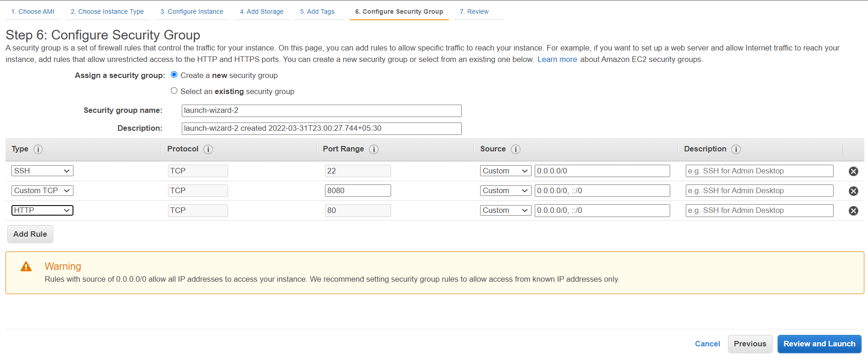Remove the SSH rule with X icon
The image size is (868, 362).
(853, 171)
